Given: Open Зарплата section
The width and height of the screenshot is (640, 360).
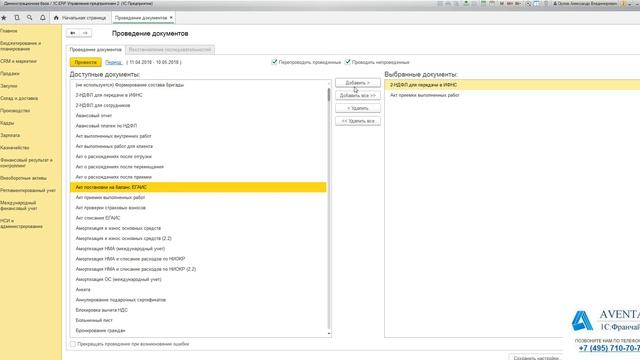Looking at the screenshot, I should click(x=10, y=135).
